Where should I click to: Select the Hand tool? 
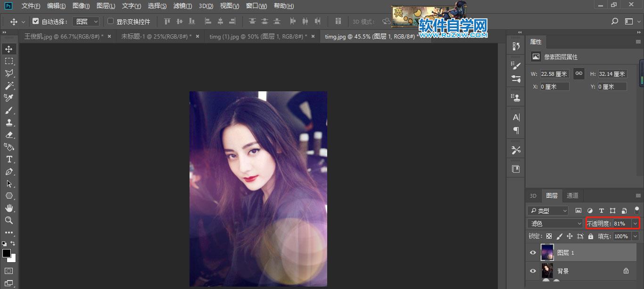click(x=9, y=208)
